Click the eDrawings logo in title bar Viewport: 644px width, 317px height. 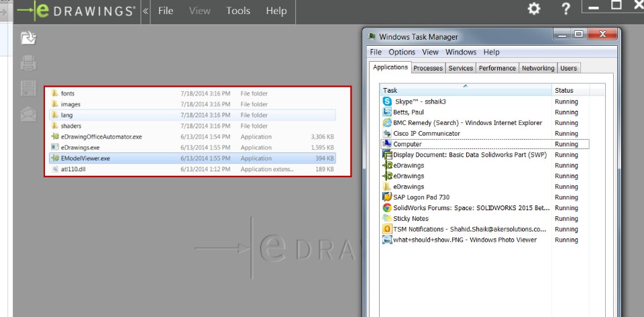(x=76, y=11)
